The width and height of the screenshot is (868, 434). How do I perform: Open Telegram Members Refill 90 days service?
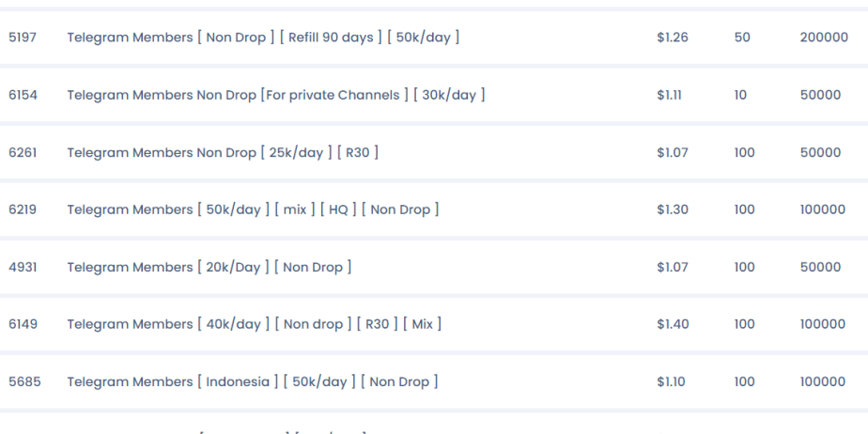tap(263, 38)
